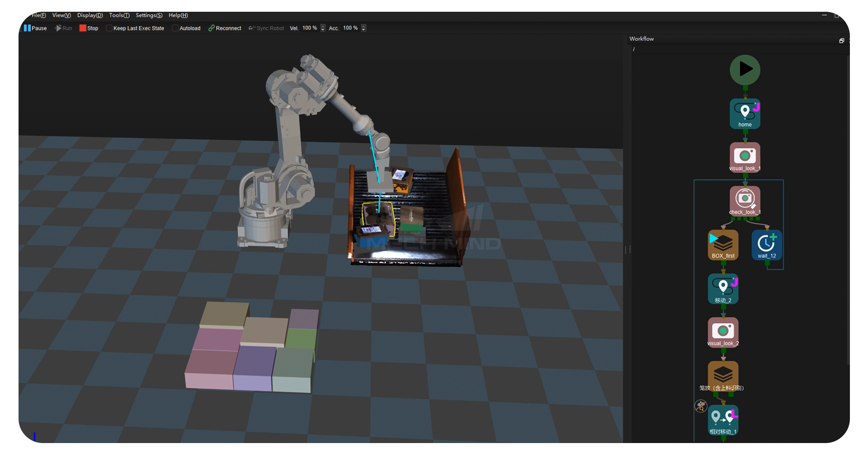Image resolution: width=868 pixels, height=453 pixels.
Task: Decrease acceleration with the Acc. down arrow
Action: (x=363, y=30)
